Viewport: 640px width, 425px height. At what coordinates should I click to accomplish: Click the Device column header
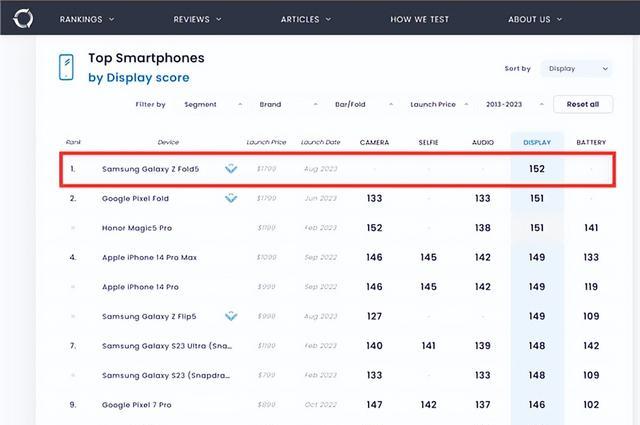(168, 142)
